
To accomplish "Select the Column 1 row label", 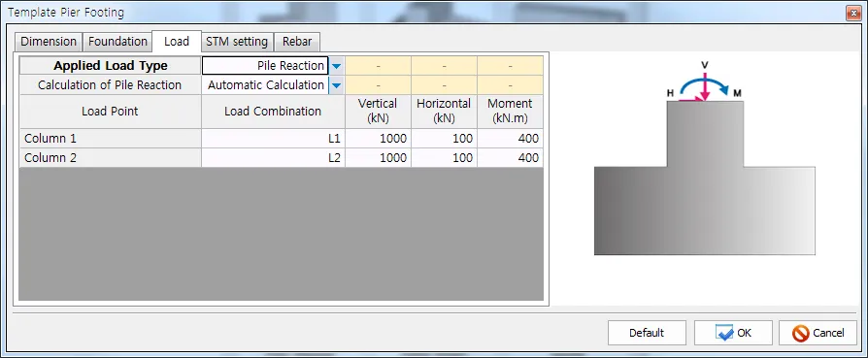I will (110, 139).
